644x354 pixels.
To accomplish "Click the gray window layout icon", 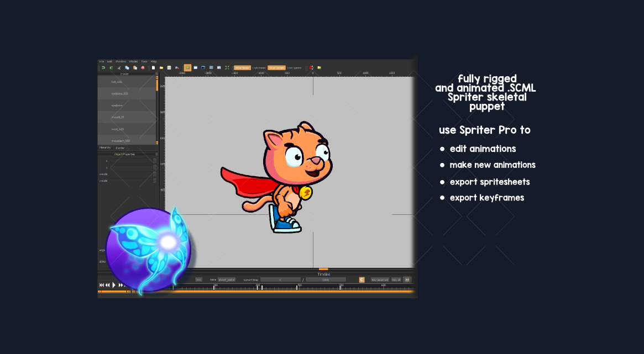I will click(x=211, y=68).
